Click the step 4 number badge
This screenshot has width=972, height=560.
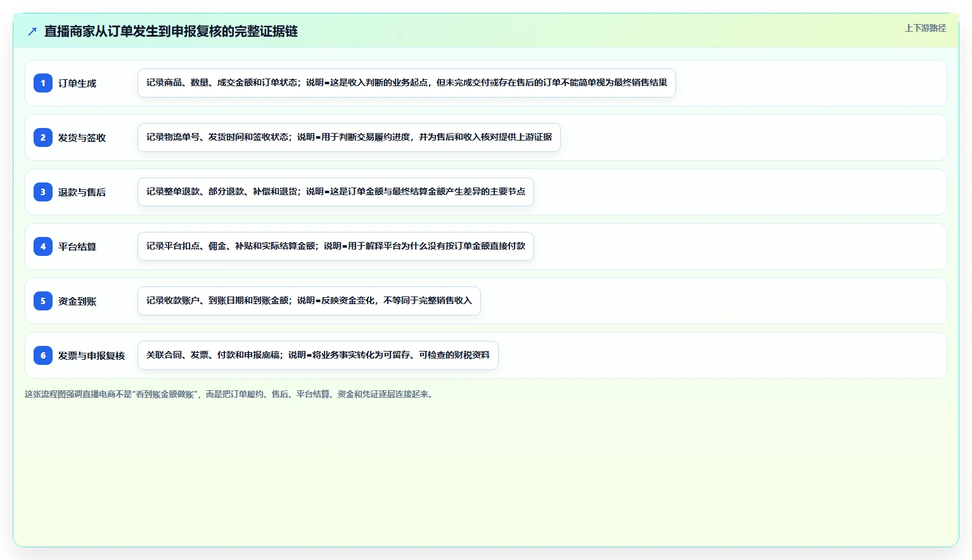43,246
